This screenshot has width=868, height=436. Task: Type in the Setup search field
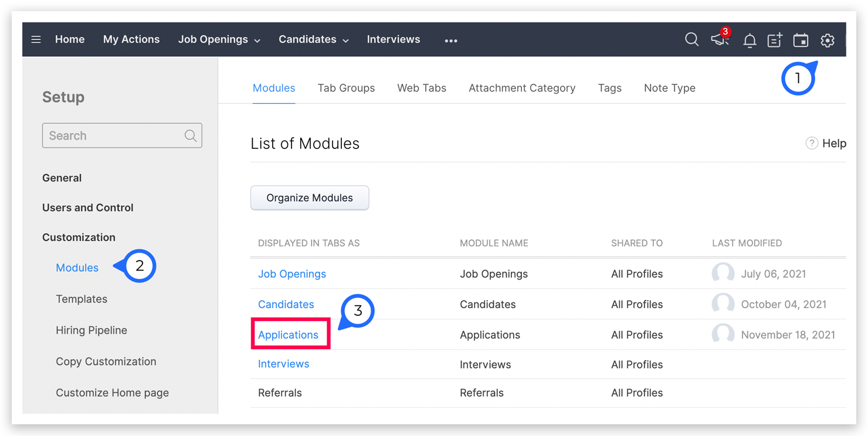pos(114,135)
